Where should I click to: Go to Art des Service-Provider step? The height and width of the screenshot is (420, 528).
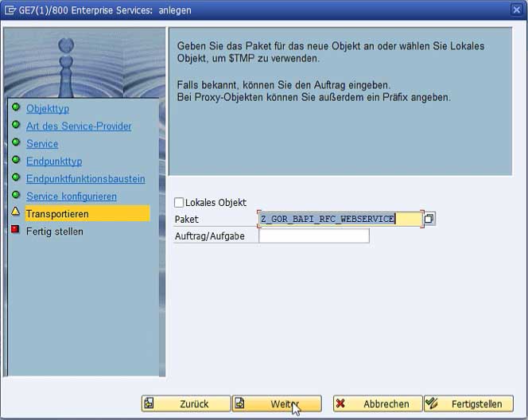[79, 126]
